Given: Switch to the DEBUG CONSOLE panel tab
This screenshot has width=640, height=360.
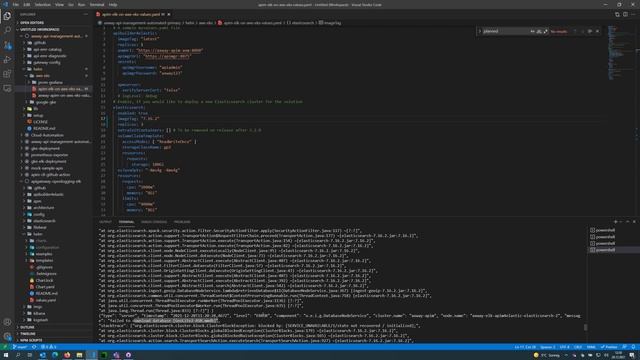Looking at the screenshot, I should [154, 222].
